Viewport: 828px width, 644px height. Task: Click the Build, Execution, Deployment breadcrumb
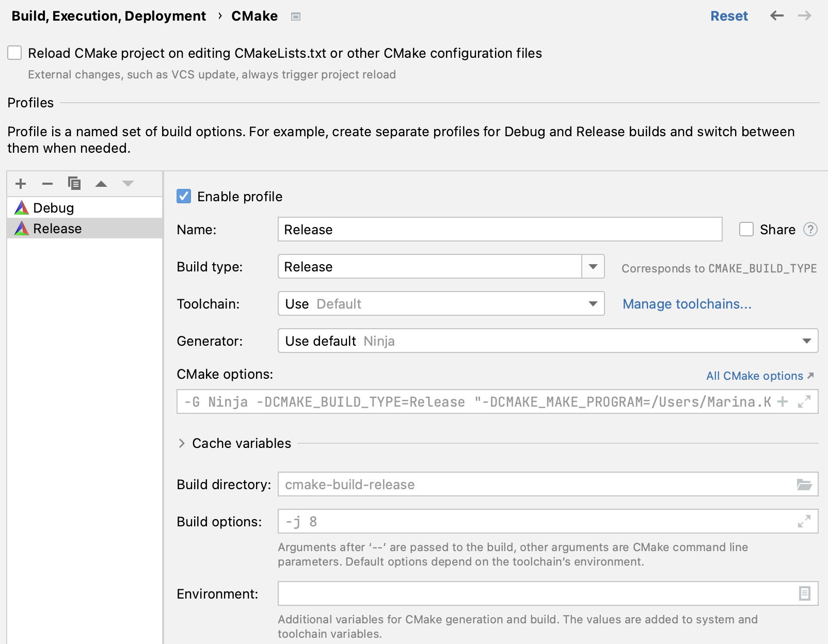click(x=109, y=16)
